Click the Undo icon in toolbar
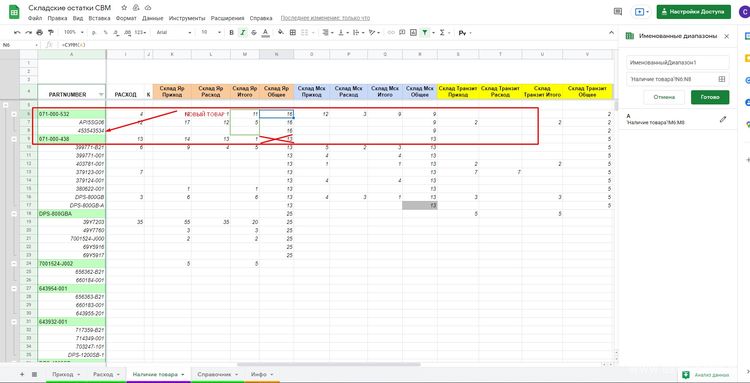The width and height of the screenshot is (750, 383). (17, 33)
